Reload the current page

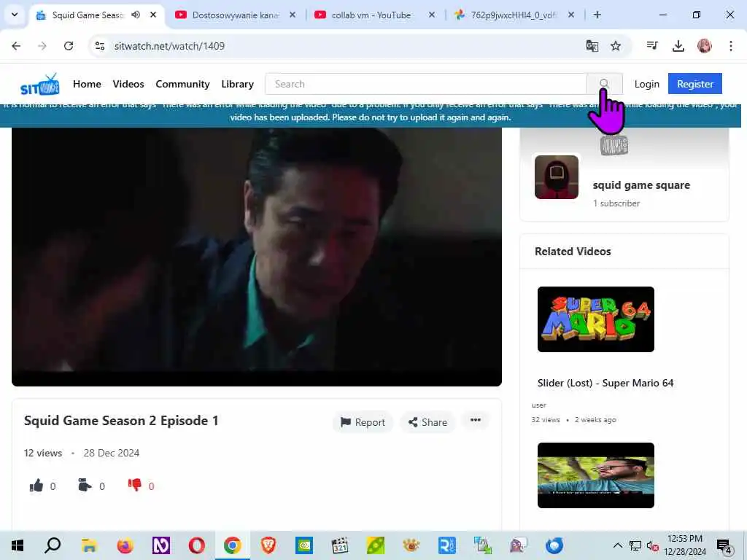pyautogui.click(x=69, y=46)
